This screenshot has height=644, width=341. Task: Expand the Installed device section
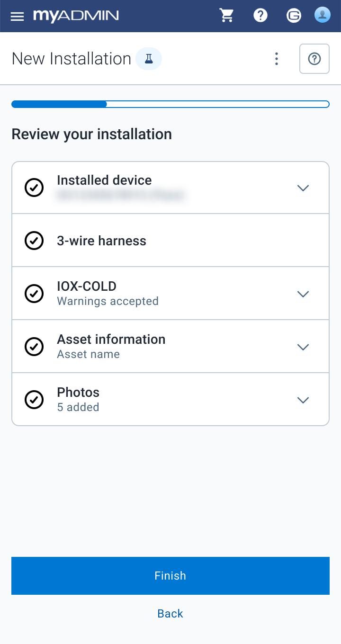pos(303,188)
